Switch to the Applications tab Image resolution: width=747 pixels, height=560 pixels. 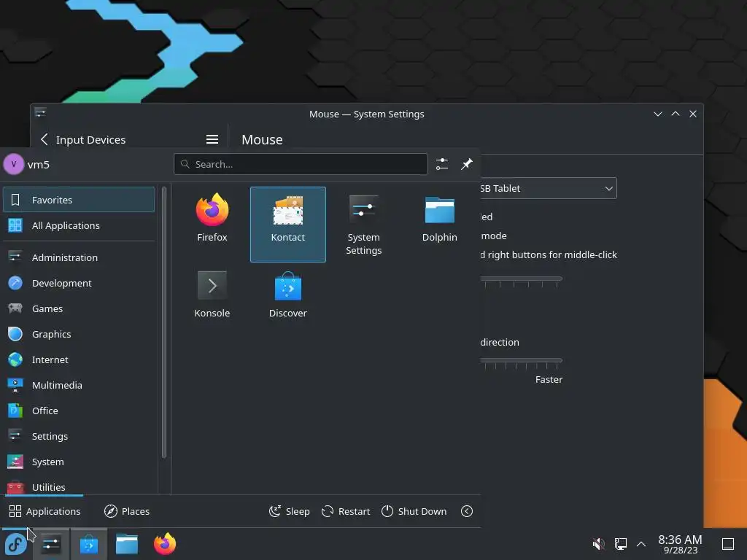44,511
